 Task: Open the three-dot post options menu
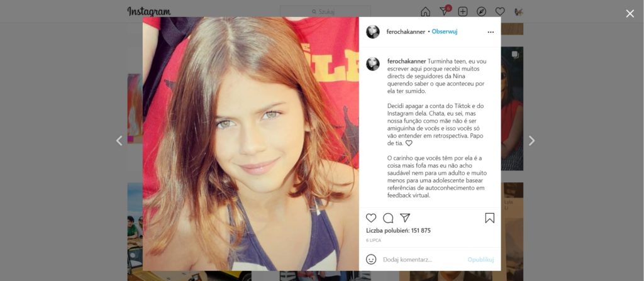(x=491, y=32)
